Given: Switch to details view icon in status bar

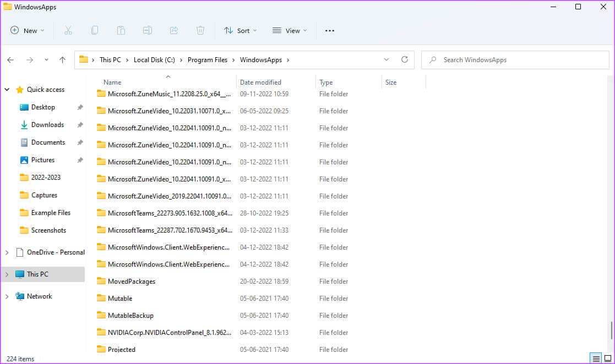Looking at the screenshot, I should pyautogui.click(x=596, y=359).
